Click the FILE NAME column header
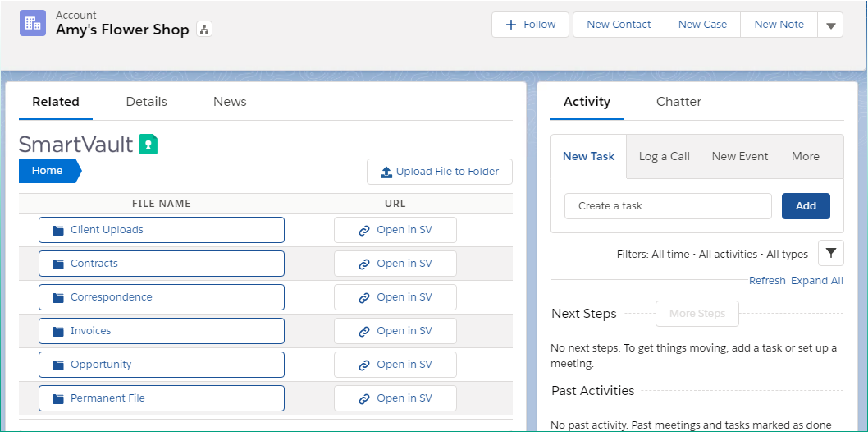This screenshot has height=432, width=868. (162, 203)
